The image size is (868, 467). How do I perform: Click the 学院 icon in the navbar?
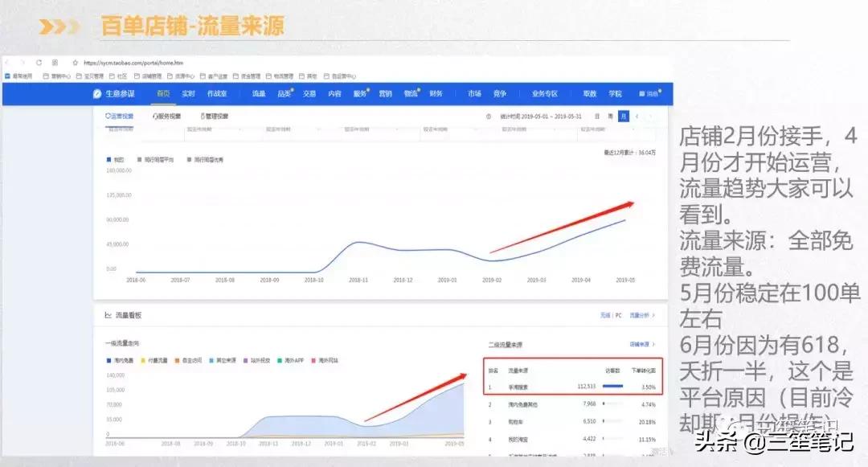pos(615,93)
